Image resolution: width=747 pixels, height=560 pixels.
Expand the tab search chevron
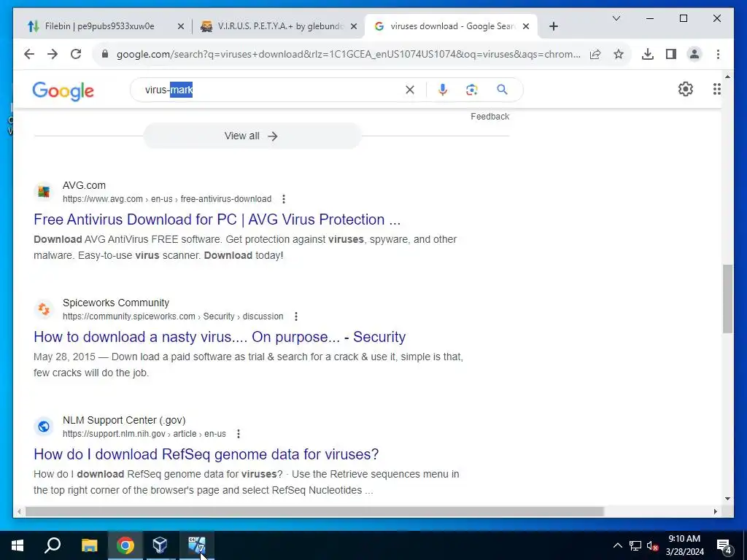click(x=616, y=18)
